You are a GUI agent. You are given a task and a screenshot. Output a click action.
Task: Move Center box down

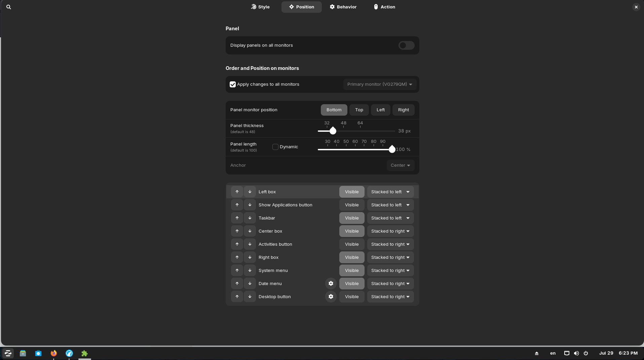(x=250, y=231)
